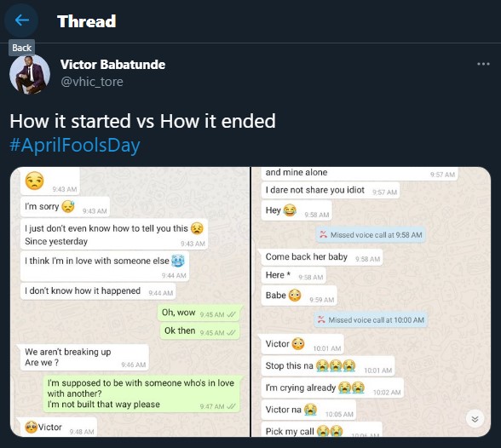Click the flushed emoji beside Babe
The height and width of the screenshot is (448, 501).
pos(295,295)
